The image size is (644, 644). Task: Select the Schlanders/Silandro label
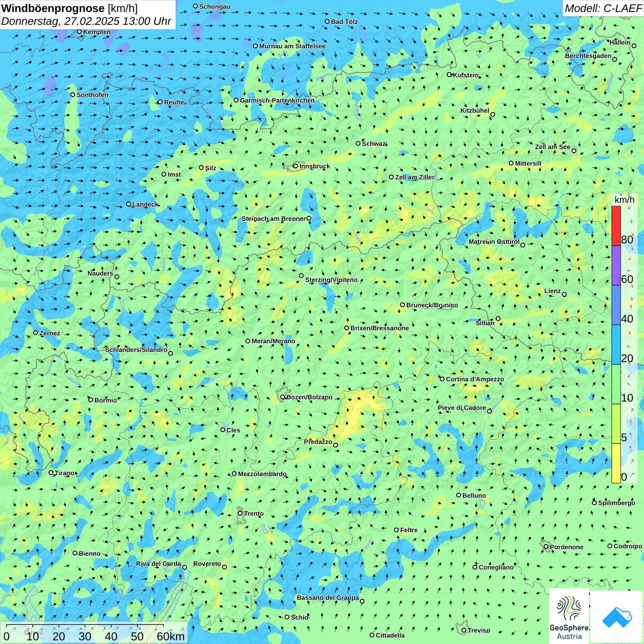pos(136,350)
